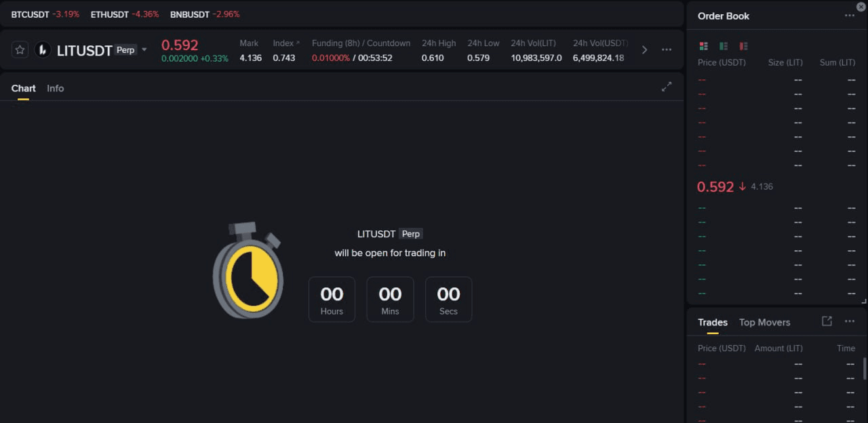
Task: Open Index price external link icon
Action: pyautogui.click(x=298, y=43)
